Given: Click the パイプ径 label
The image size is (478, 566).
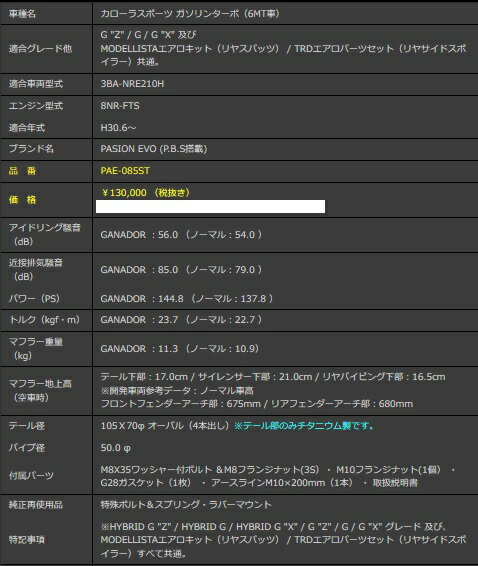Looking at the screenshot, I should coord(27,448).
